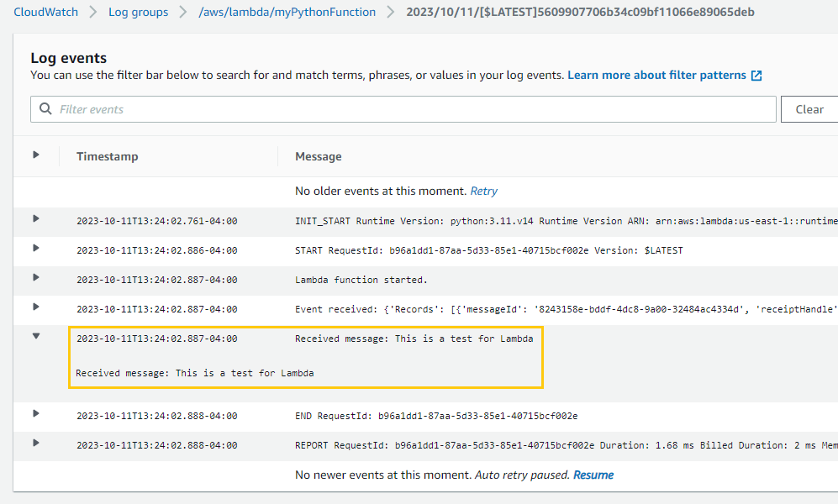Screen dimensions: 838x504
Task: Expand the END RequestId log event
Action: pos(34,415)
